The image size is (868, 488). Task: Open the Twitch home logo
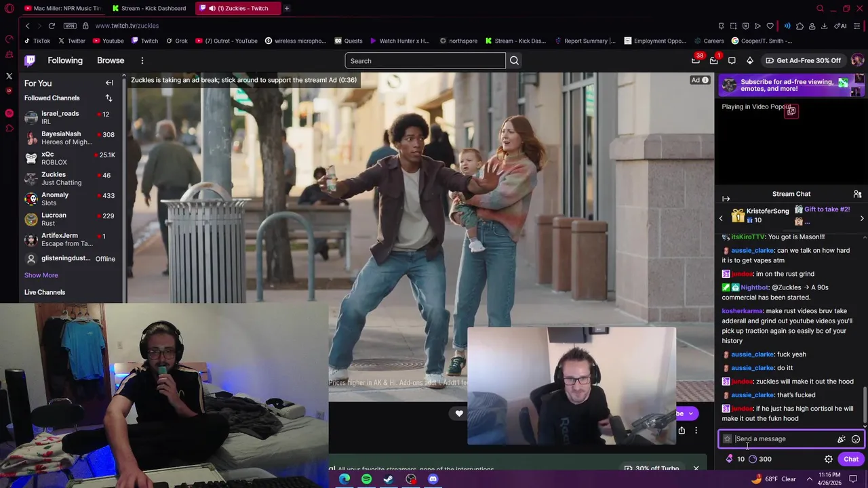pos(30,60)
